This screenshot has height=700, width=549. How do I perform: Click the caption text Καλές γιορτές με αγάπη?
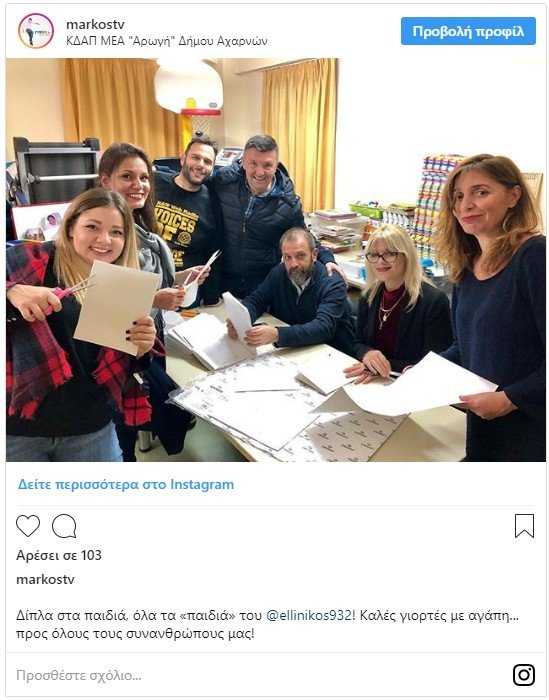click(434, 615)
